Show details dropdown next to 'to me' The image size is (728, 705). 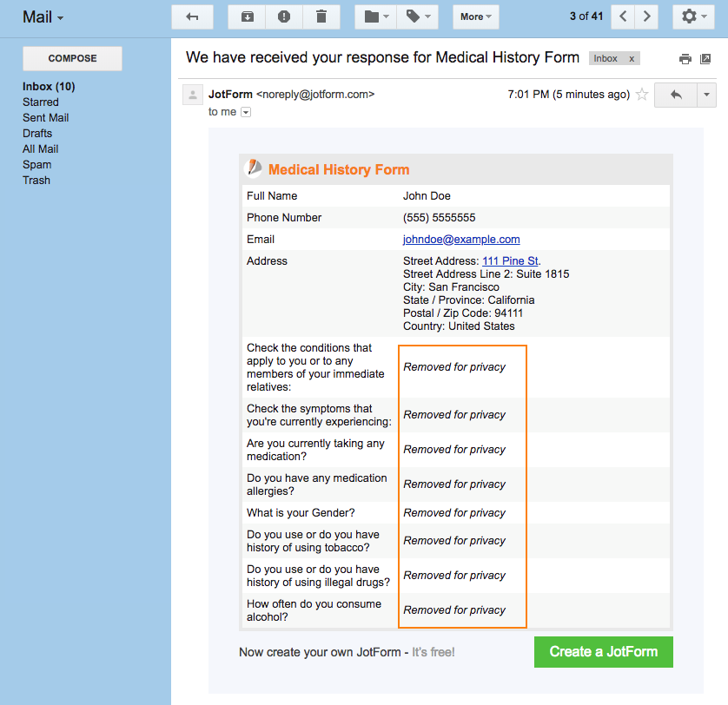click(x=246, y=112)
